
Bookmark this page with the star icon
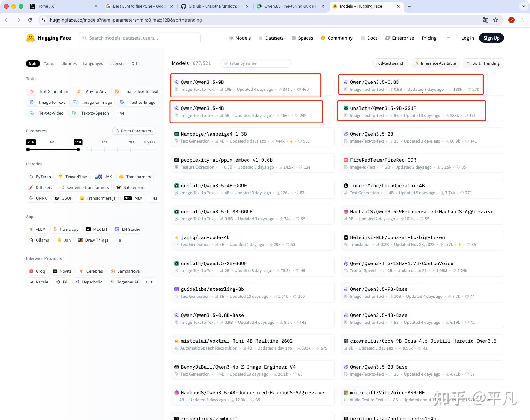click(496, 20)
